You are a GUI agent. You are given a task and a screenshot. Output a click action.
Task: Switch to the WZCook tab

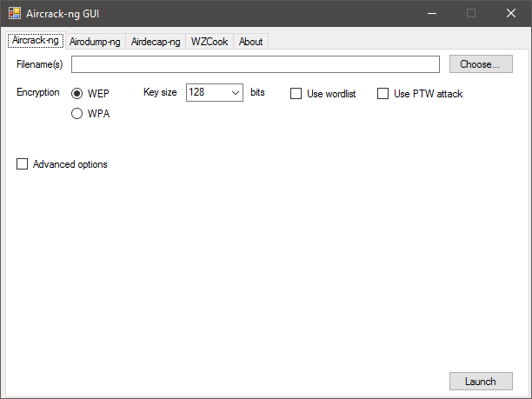(209, 42)
